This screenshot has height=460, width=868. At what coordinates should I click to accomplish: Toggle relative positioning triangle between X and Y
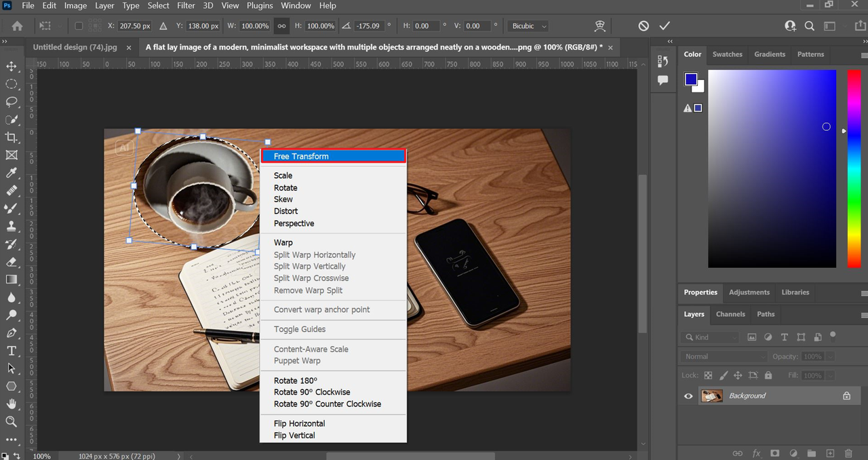tap(163, 26)
